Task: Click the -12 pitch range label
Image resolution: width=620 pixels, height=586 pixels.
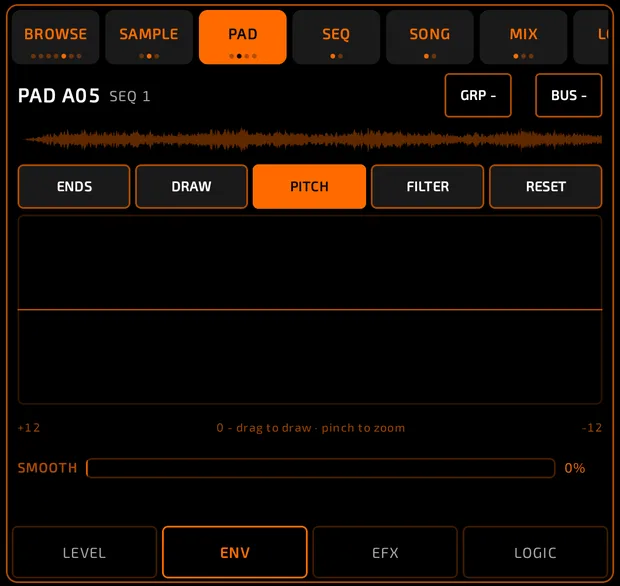Action: click(x=592, y=428)
